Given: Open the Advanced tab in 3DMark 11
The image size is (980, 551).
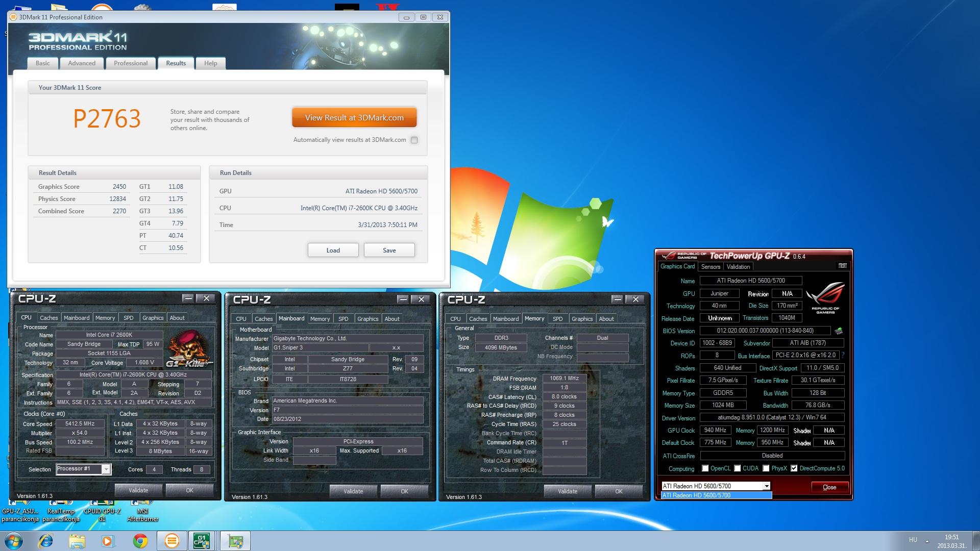Looking at the screenshot, I should tap(82, 63).
